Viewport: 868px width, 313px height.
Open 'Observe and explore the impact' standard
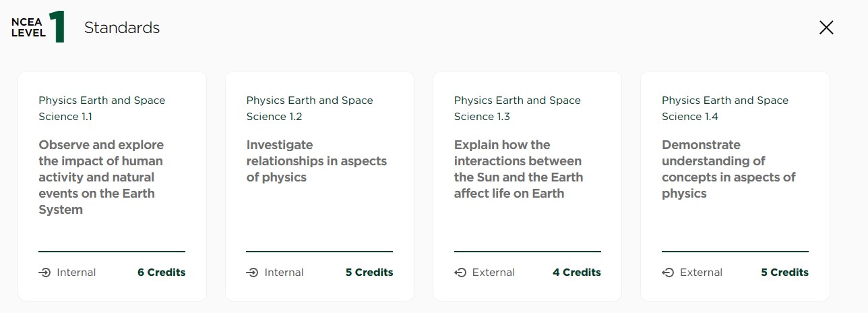pyautogui.click(x=101, y=177)
